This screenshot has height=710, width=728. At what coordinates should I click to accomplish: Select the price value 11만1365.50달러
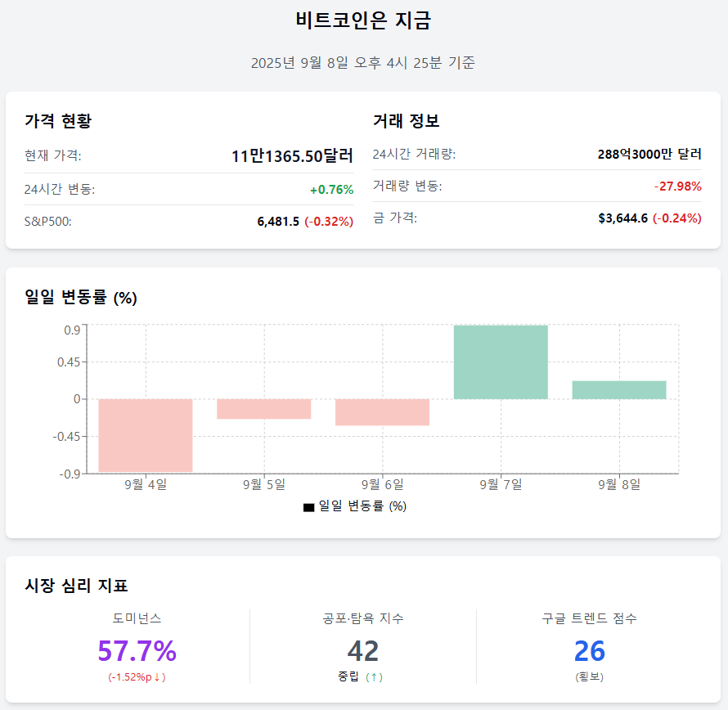click(293, 156)
